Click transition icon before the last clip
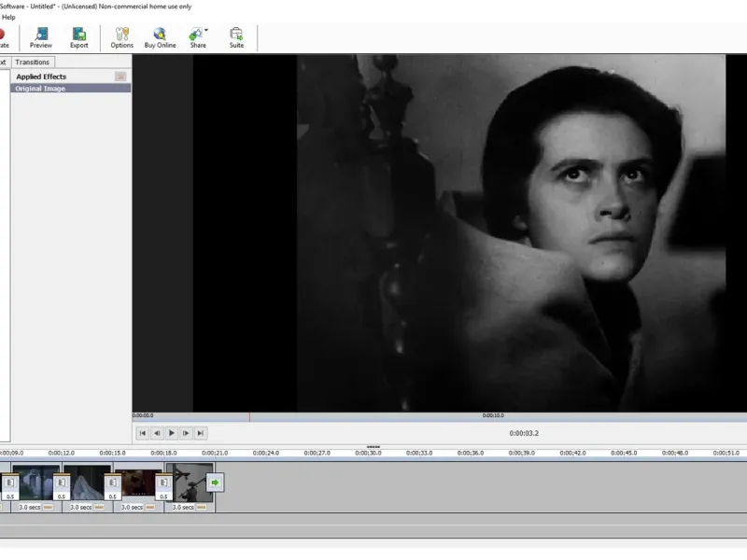 tap(162, 483)
